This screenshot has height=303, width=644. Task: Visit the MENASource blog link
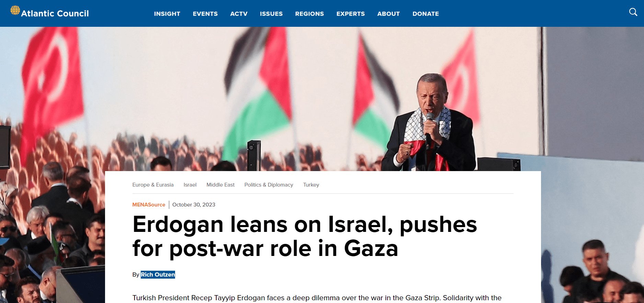click(149, 205)
